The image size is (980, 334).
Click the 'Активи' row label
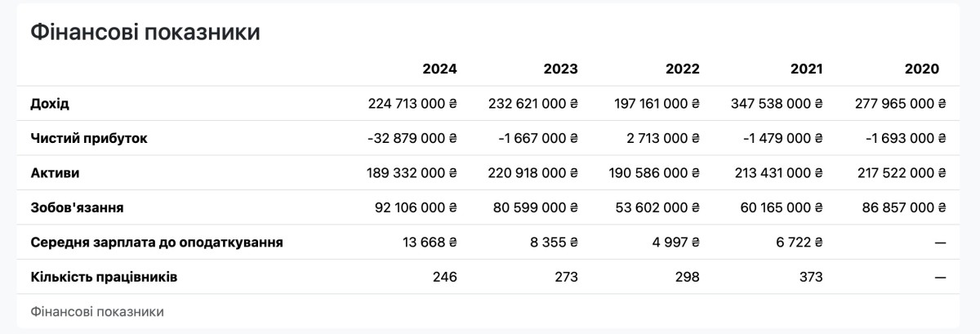[55, 173]
